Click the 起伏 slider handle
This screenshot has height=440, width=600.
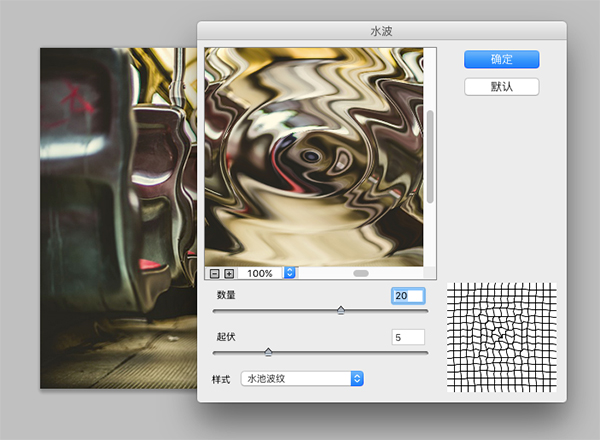click(x=268, y=352)
